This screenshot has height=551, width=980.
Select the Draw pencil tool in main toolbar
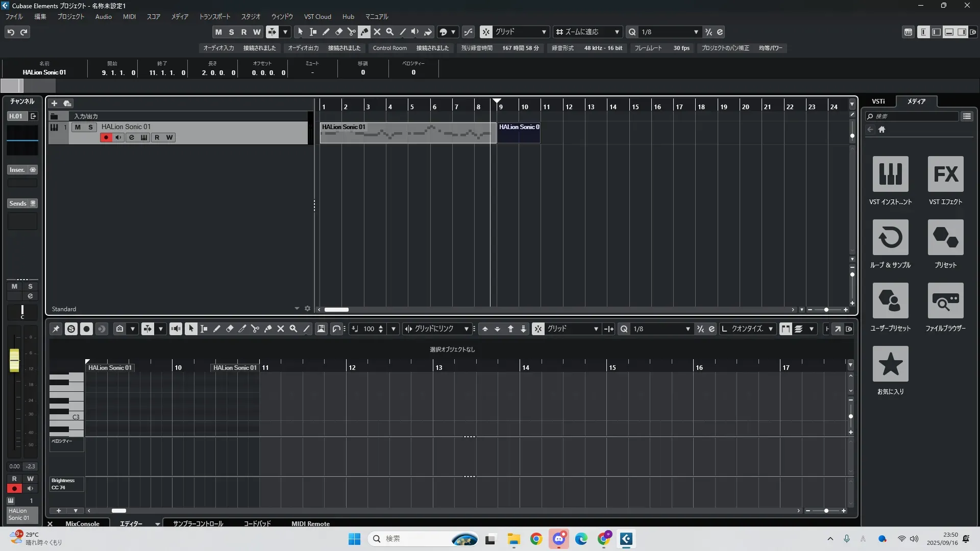[326, 32]
